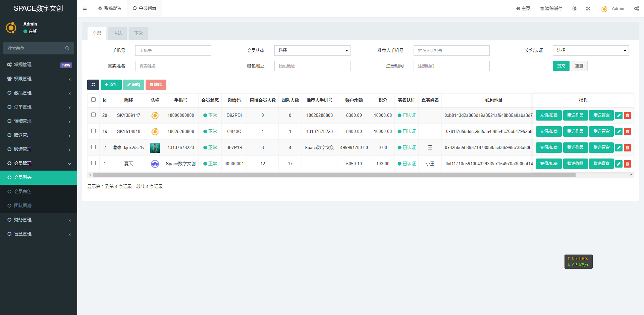Switch to the 冻结 tab

click(x=117, y=34)
